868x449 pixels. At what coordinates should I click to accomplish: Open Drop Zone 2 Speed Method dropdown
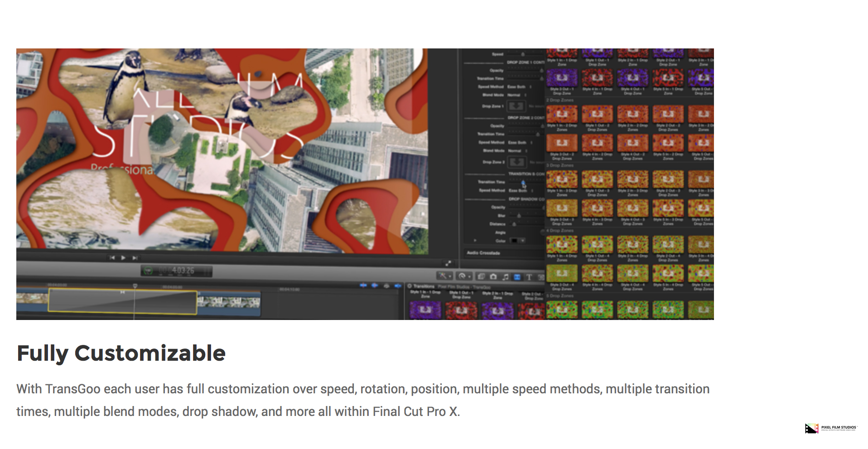[520, 143]
